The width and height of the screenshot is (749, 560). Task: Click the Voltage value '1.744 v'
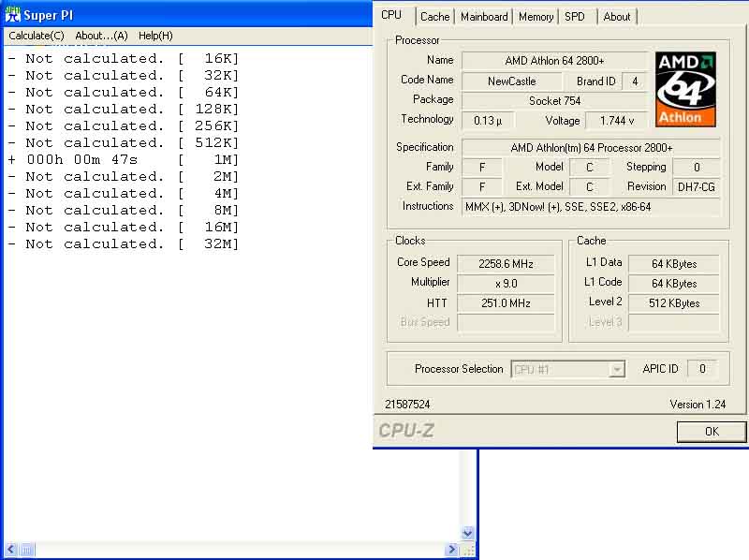coord(616,121)
